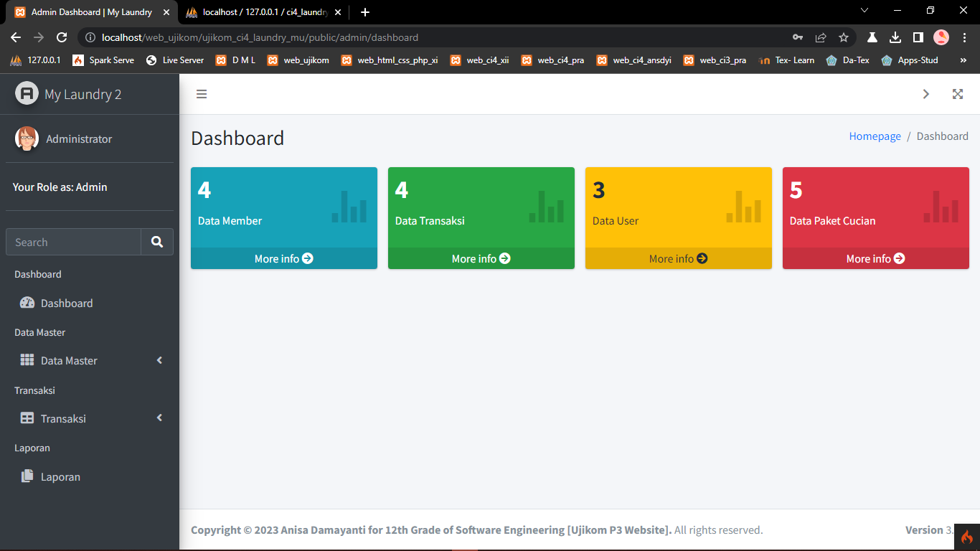
Task: Open the Chrome browser menu (three dots)
Action: (x=965, y=37)
